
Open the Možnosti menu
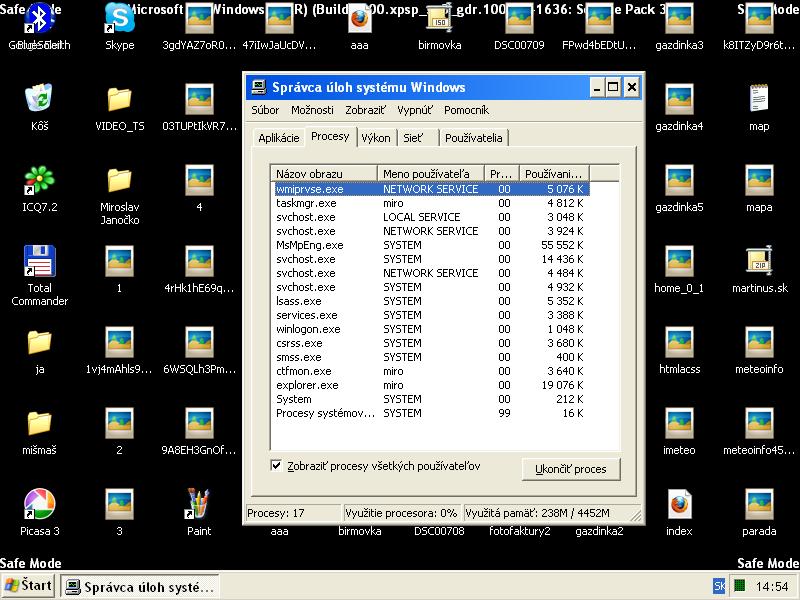[x=312, y=110]
